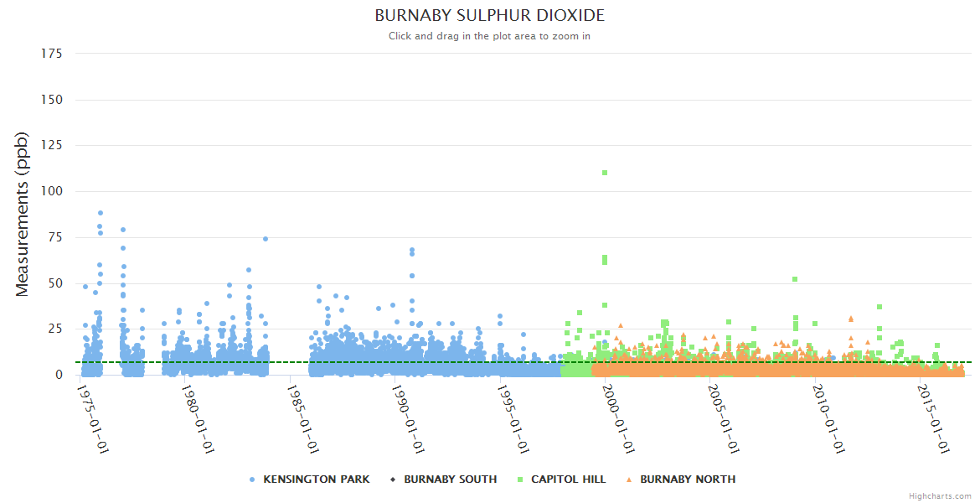Click the chart title Burnaby Sulphur Dioxide
Image resolution: width=980 pixels, height=503 pixels.
click(x=489, y=16)
